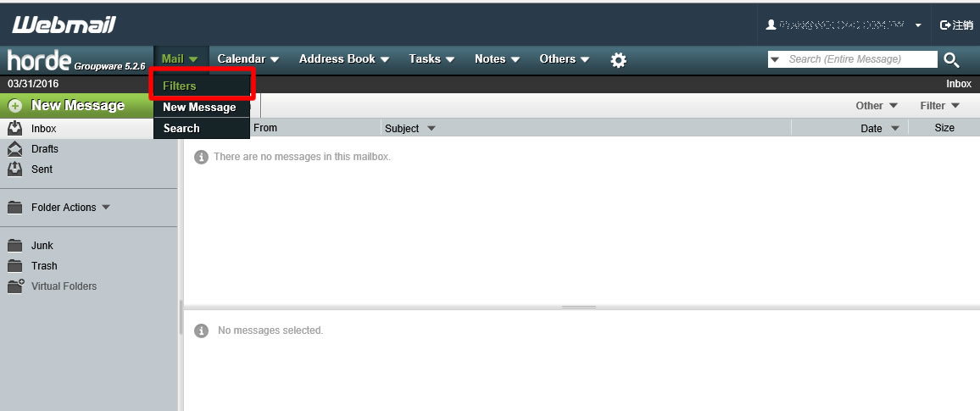
Task: Expand the Folder Actions dropdown
Action: (x=70, y=208)
